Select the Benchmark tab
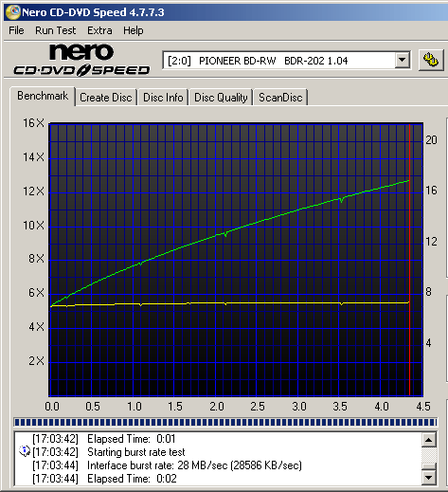Image resolution: width=448 pixels, height=492 pixels. (x=43, y=96)
